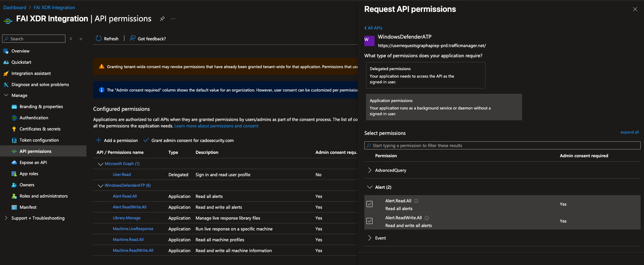This screenshot has height=265, width=644.
Task: Collapse the Manage section in the sidebar
Action: tap(6, 95)
